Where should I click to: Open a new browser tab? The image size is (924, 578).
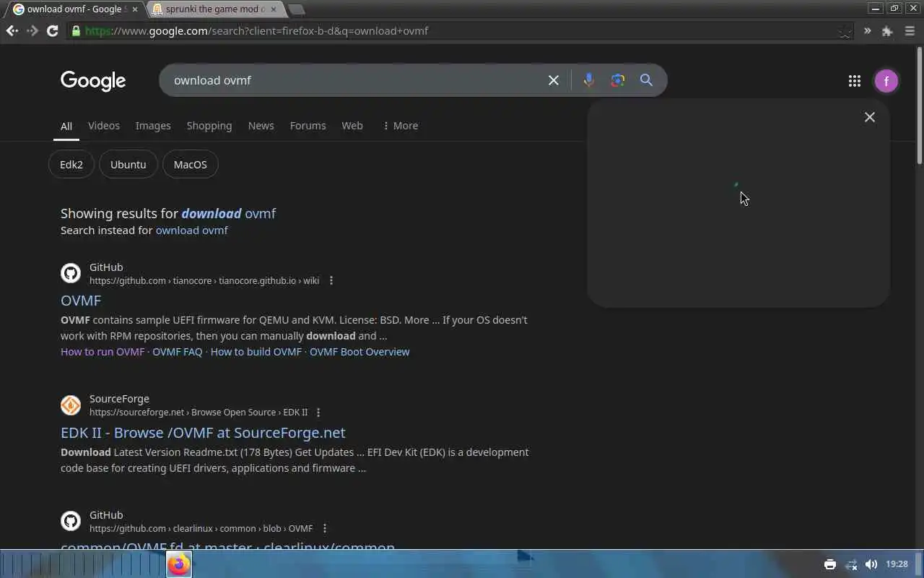click(x=296, y=9)
